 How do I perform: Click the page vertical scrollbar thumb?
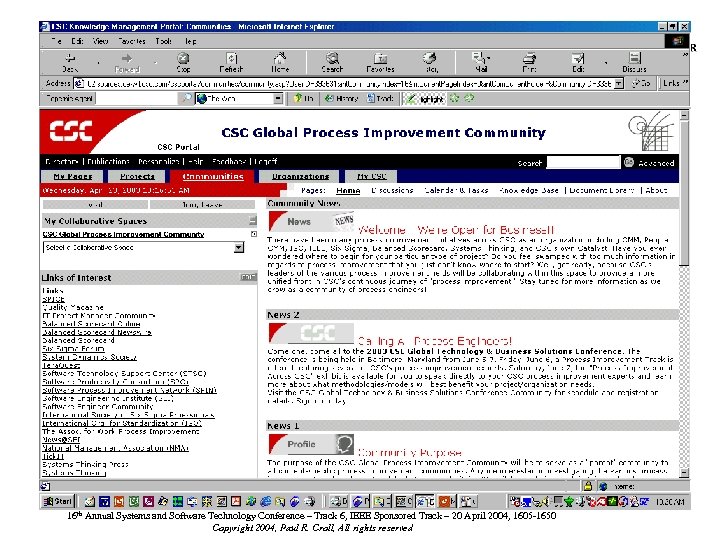(684, 194)
